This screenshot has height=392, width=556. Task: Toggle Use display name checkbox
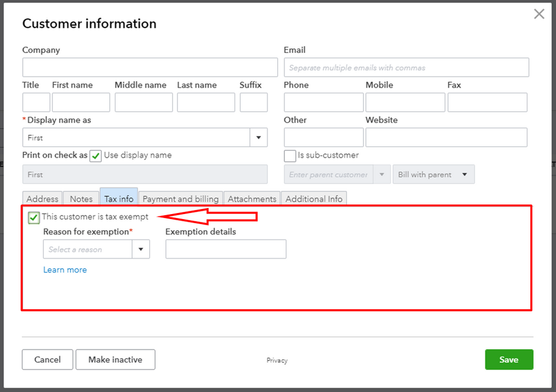96,156
